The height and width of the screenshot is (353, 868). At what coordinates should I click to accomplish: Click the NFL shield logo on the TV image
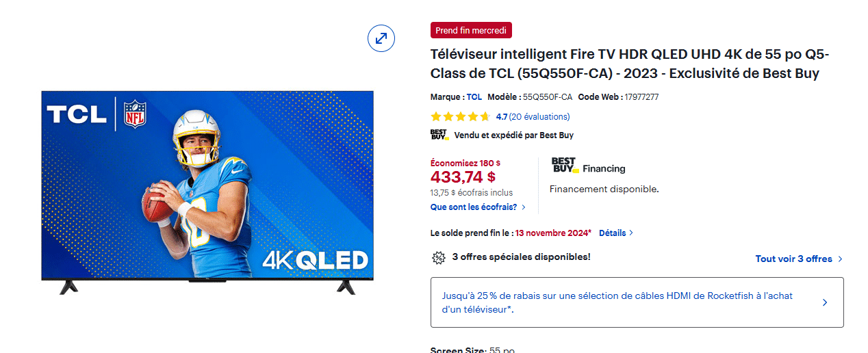pos(135,114)
